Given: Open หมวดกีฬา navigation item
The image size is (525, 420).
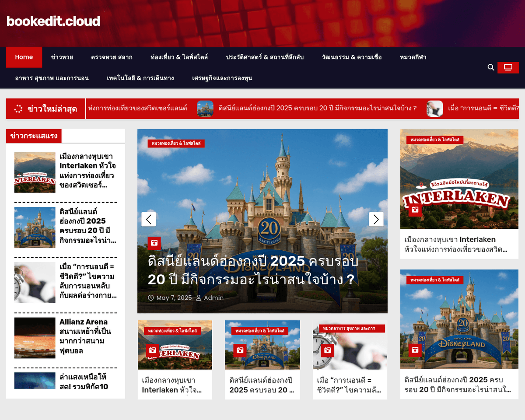Looking at the screenshot, I should pyautogui.click(x=413, y=57).
